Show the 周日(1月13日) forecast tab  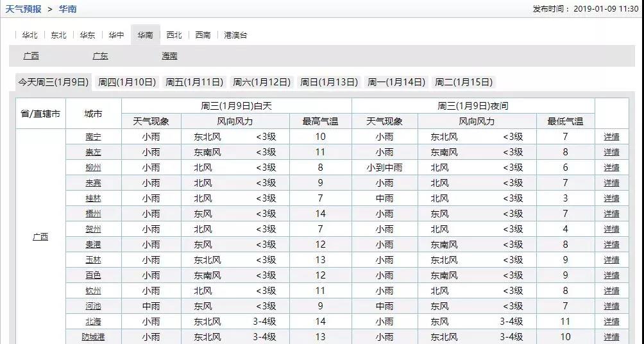pos(329,82)
